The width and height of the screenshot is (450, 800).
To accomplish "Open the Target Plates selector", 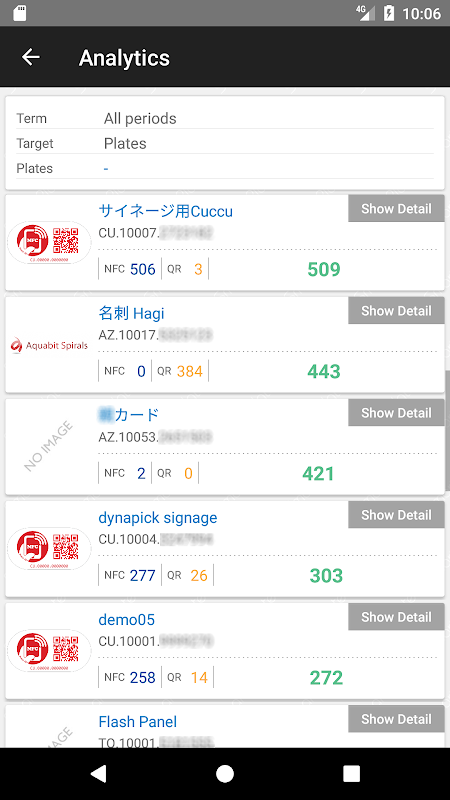I will tap(225, 143).
